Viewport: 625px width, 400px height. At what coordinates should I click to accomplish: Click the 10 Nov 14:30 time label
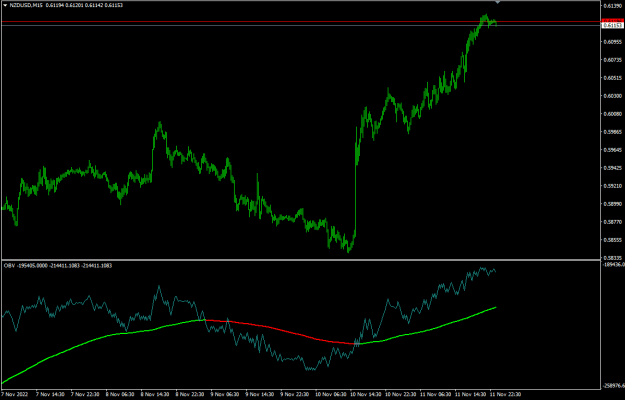[366, 394]
